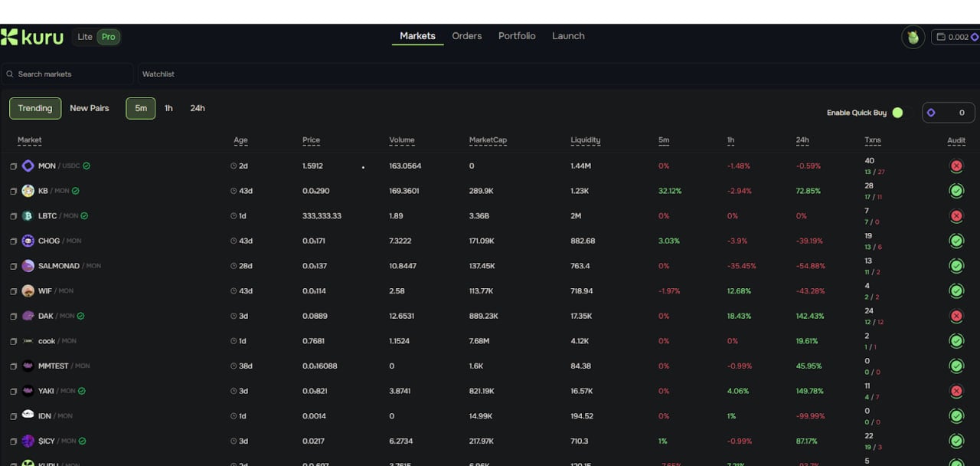Sort by Age column header
The height and width of the screenshot is (466, 980).
point(240,140)
